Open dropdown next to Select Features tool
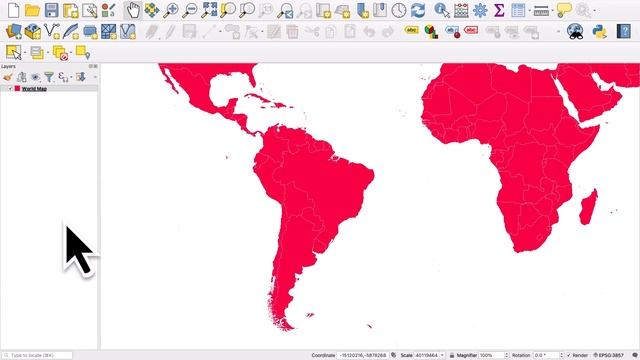This screenshot has height=360, width=640. pos(25,53)
